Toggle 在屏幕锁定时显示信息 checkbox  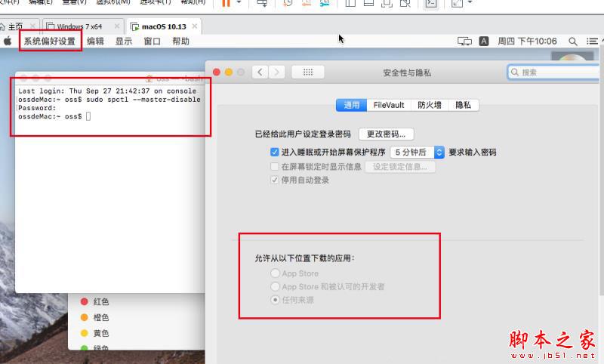pyautogui.click(x=274, y=166)
